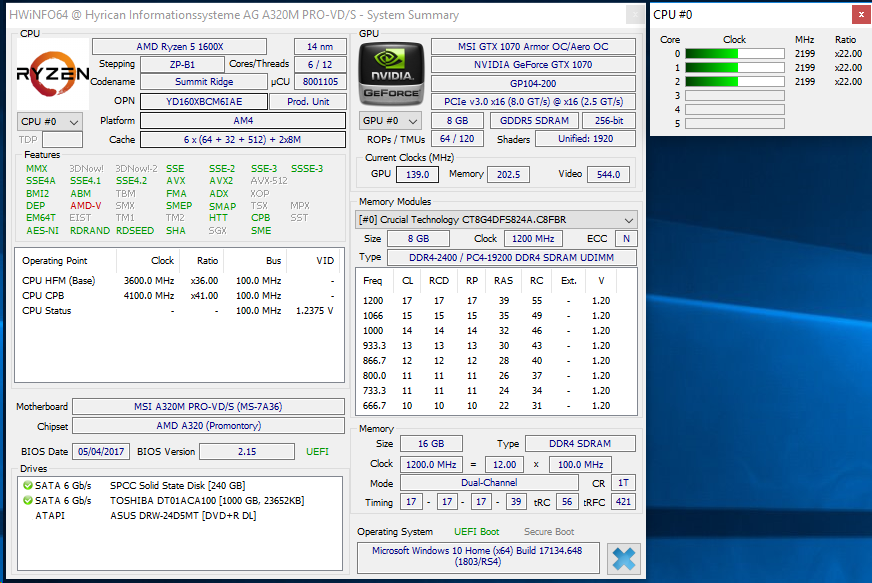Click the green SATA status icon for TOSHIBA drive
The image size is (872, 583).
point(28,501)
